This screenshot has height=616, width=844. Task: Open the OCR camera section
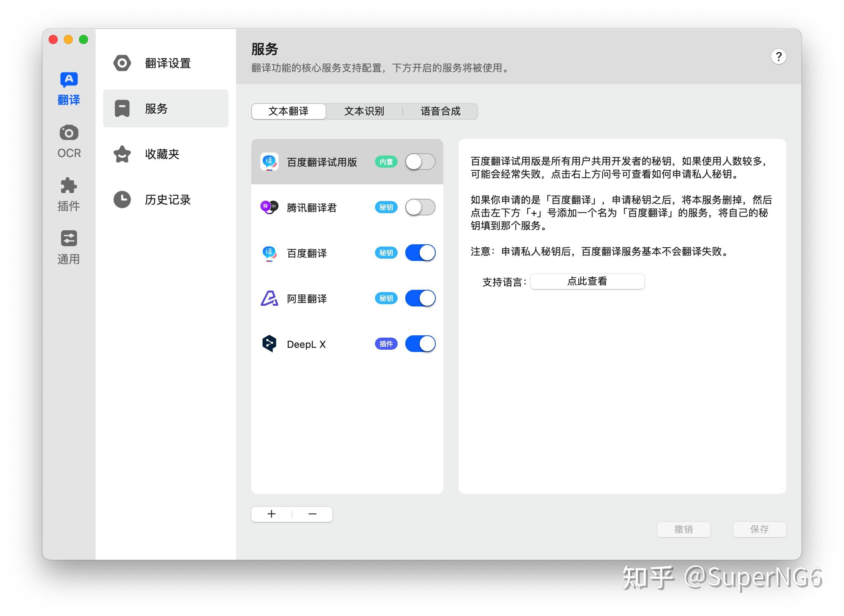(69, 141)
